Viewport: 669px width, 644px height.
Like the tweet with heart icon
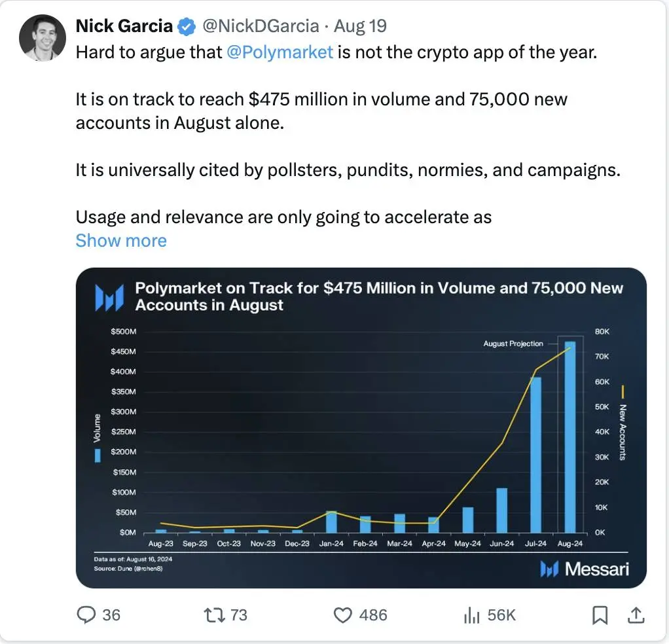pos(342,615)
